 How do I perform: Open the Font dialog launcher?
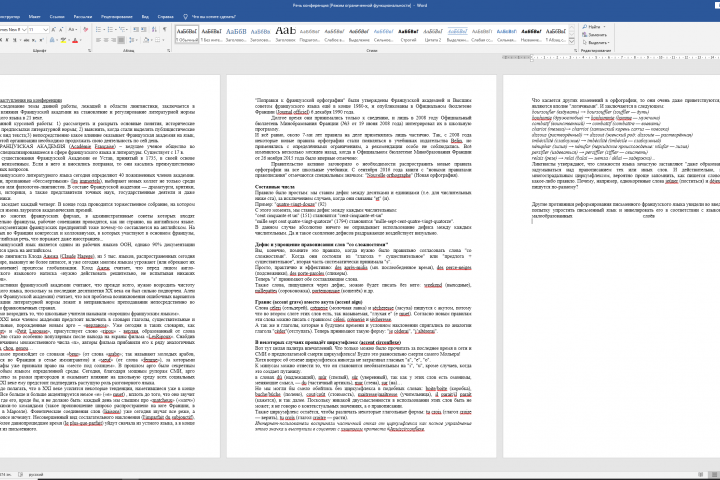90,50
